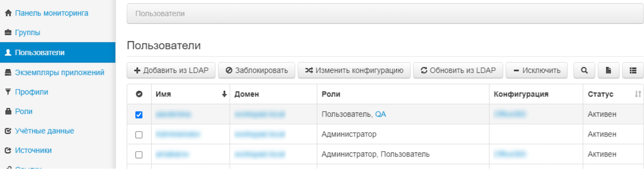
Task: Click the lock icon beside Роли
Action: pyautogui.click(x=8, y=111)
